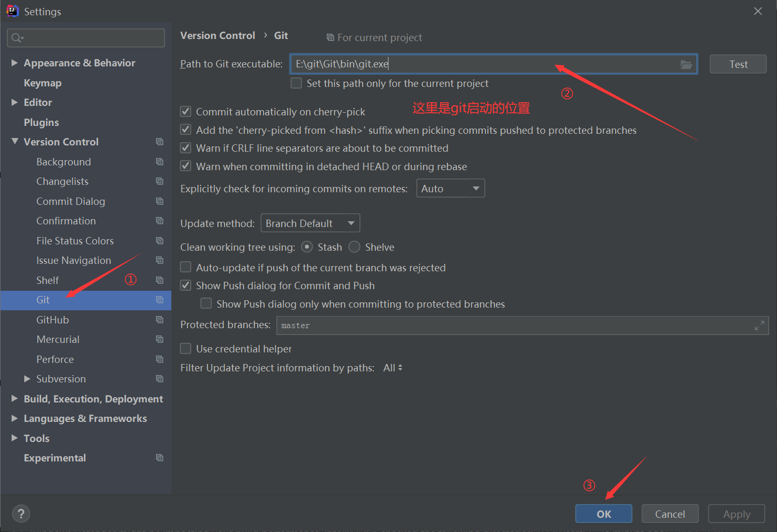Viewport: 777px width, 532px height.
Task: Select the GitHub settings item
Action: (53, 320)
